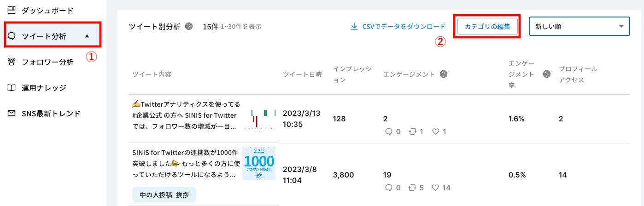This screenshot has width=644, height=206.
Task: Click heart icon on the 3/13 tweet
Action: 436,132
